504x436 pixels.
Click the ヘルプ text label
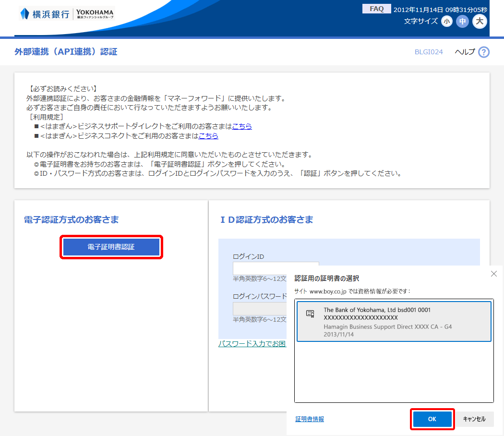click(464, 52)
